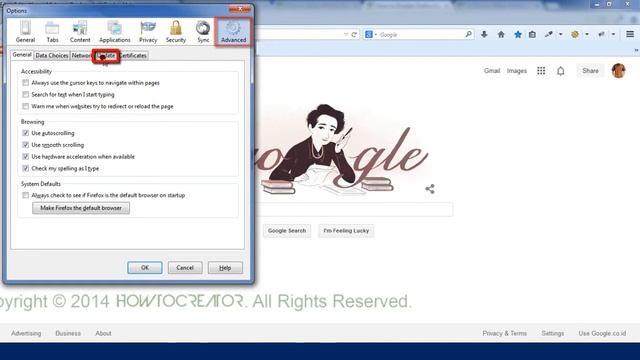Show bookmarks list icon in toolbar
This screenshot has height=360, width=640.
[532, 35]
